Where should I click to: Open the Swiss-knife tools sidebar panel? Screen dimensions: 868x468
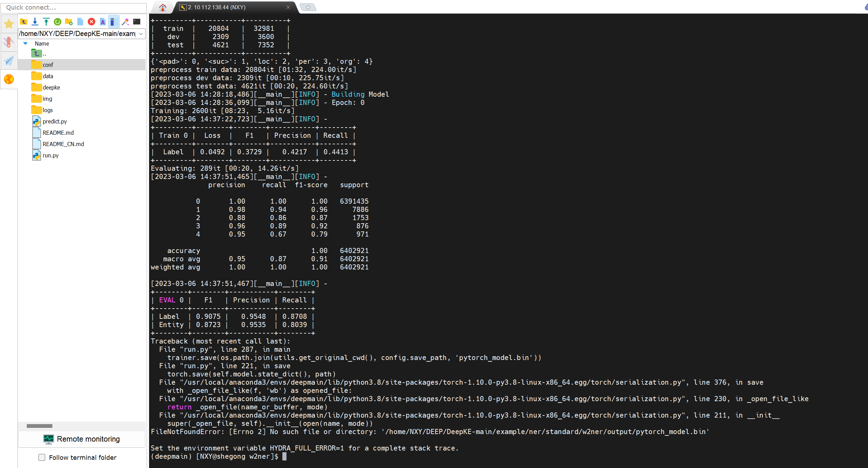tap(9, 42)
